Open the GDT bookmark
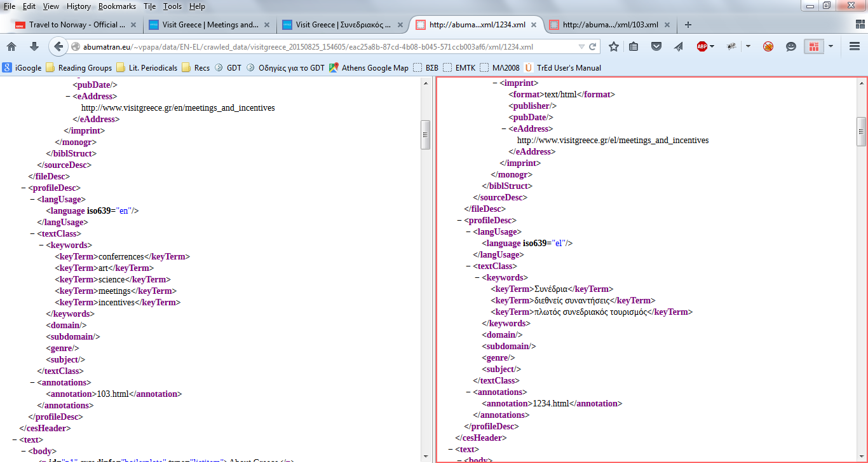This screenshot has height=463, width=868. click(x=228, y=67)
